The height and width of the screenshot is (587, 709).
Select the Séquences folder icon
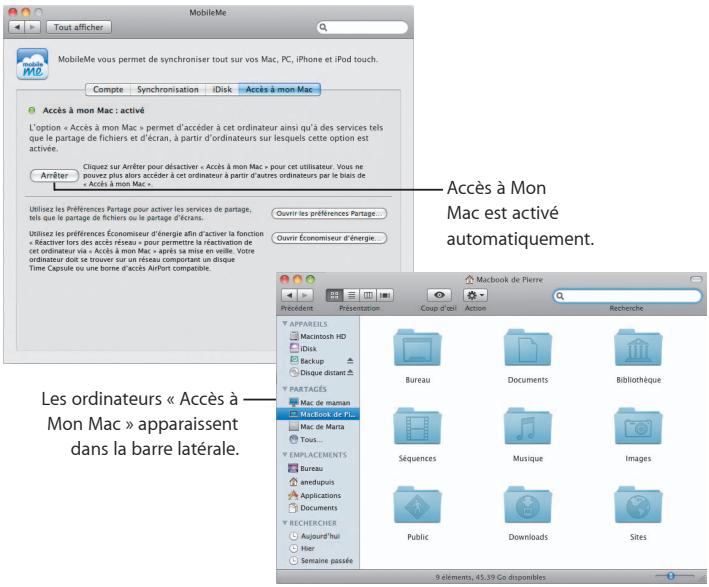[417, 426]
